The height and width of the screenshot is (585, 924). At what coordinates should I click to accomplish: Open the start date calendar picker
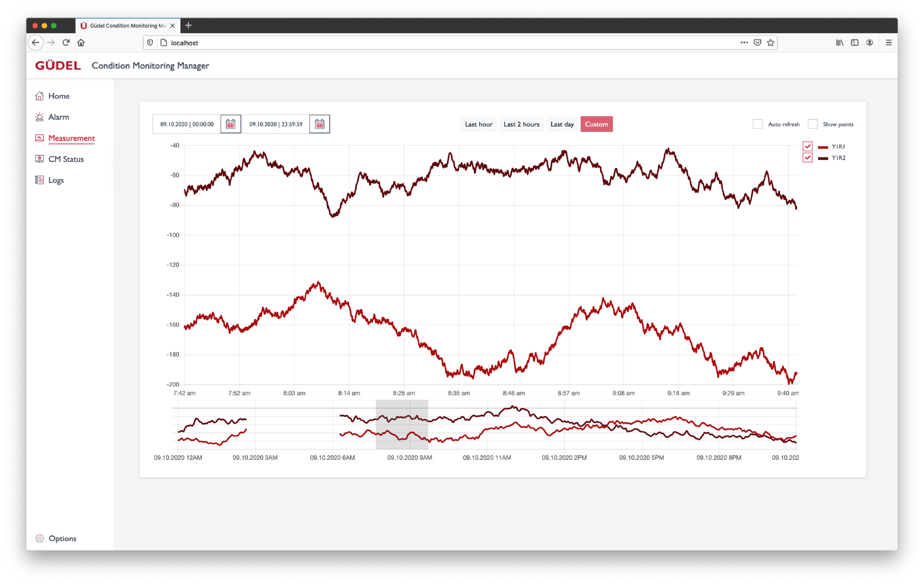point(231,124)
